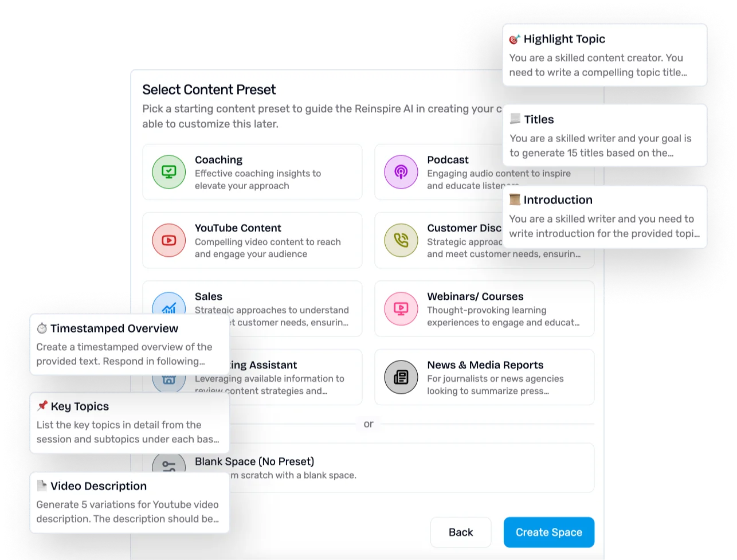Select the Webinars/ Courses preset card
This screenshot has width=737, height=560.
click(x=484, y=308)
